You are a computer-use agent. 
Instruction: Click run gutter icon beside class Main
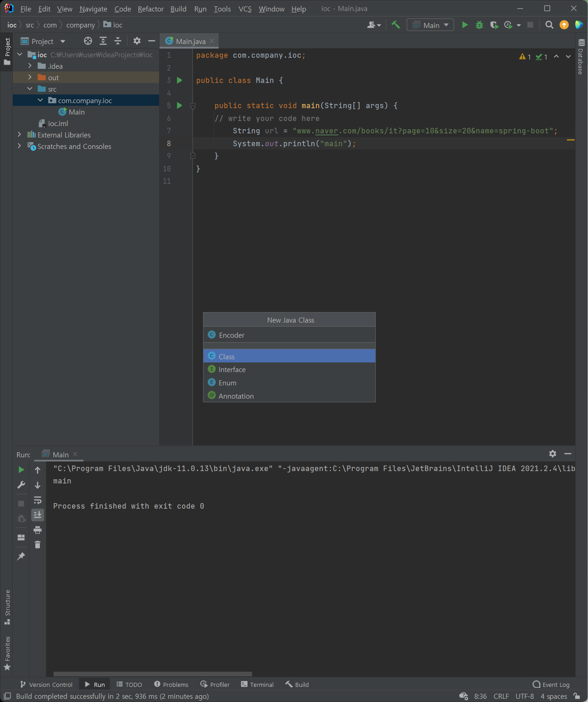[180, 80]
